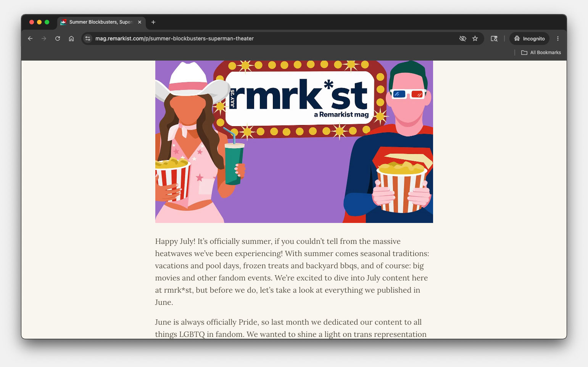Image resolution: width=588 pixels, height=367 pixels.
Task: Click the forward navigation arrow
Action: coord(44,38)
